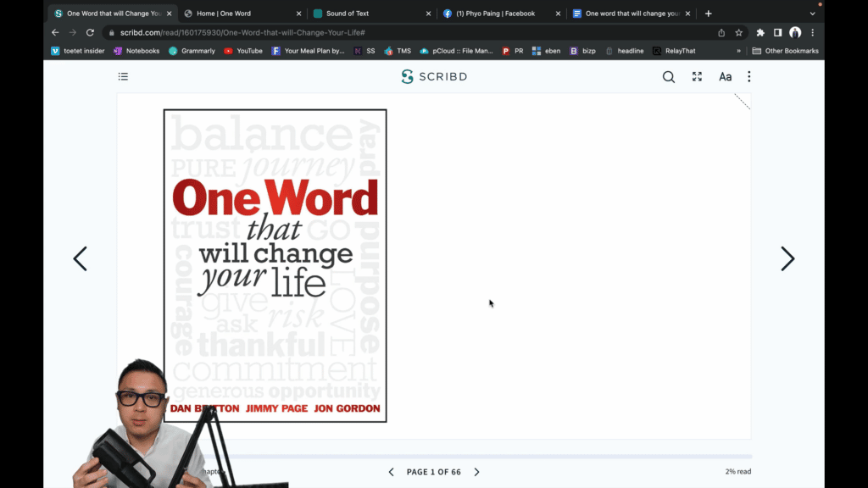Open the PR bookmark

click(x=513, y=51)
